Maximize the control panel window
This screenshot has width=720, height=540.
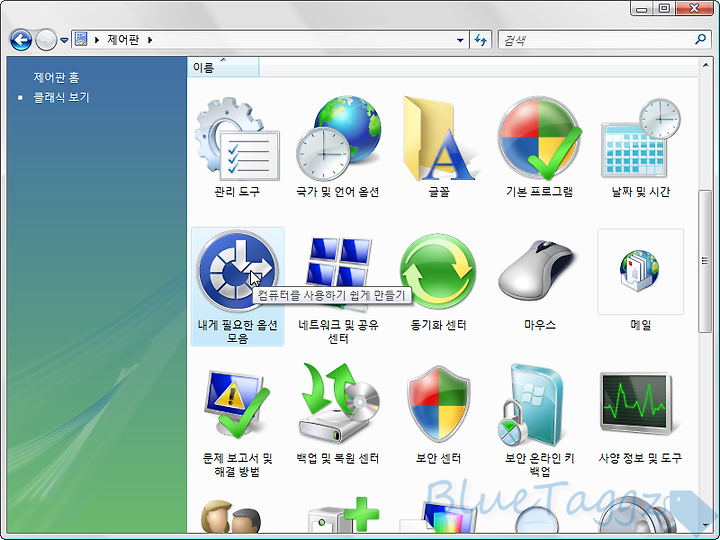point(664,8)
